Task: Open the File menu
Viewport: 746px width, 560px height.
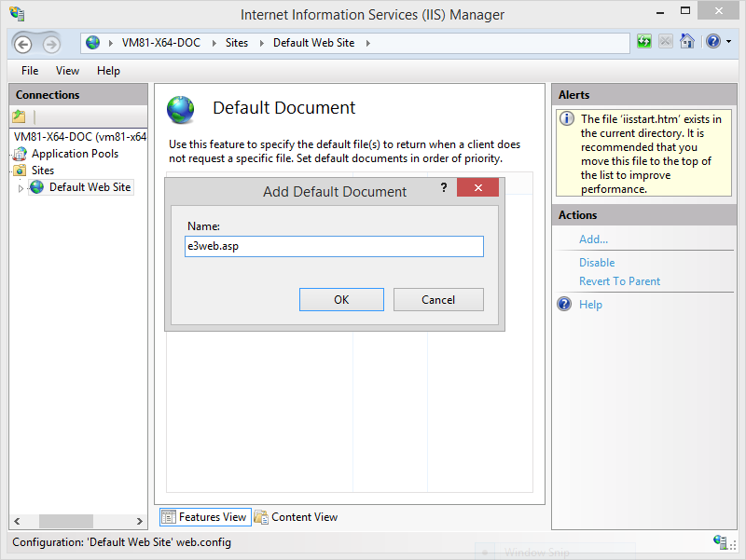Action: point(30,71)
